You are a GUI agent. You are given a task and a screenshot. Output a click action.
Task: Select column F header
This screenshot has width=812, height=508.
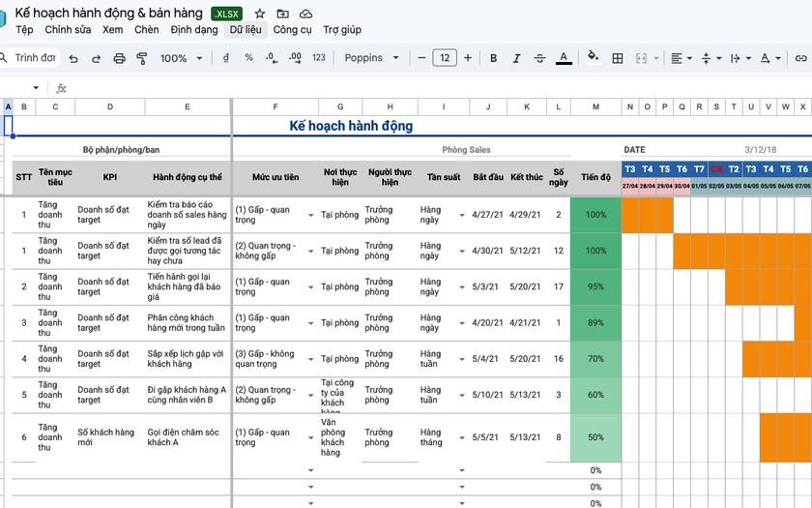275,106
